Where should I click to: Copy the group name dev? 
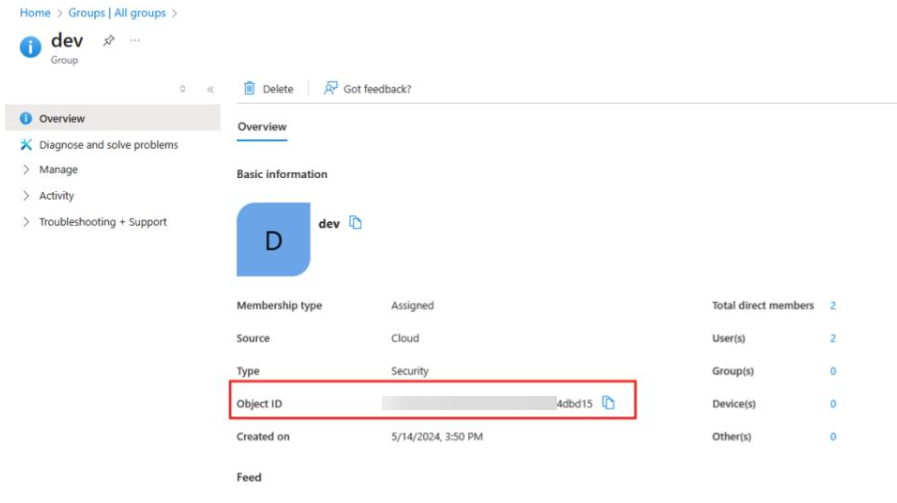click(356, 223)
